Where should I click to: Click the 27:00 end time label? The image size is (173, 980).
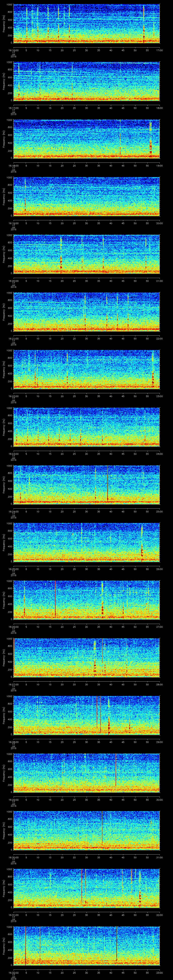(160, 627)
